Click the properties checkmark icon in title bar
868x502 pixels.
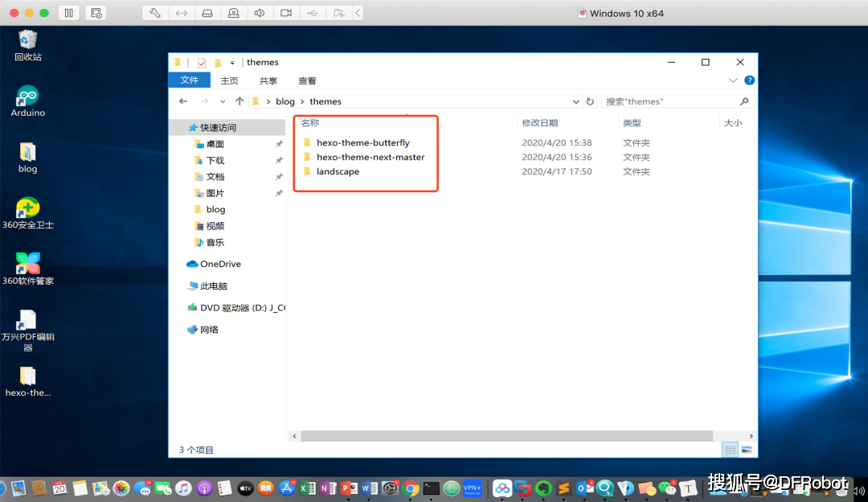pos(202,63)
